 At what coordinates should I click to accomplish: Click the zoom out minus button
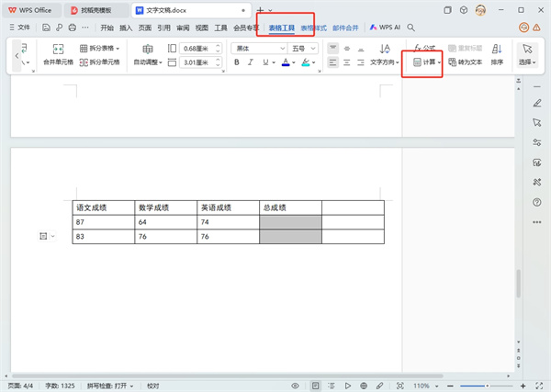[x=450, y=386]
